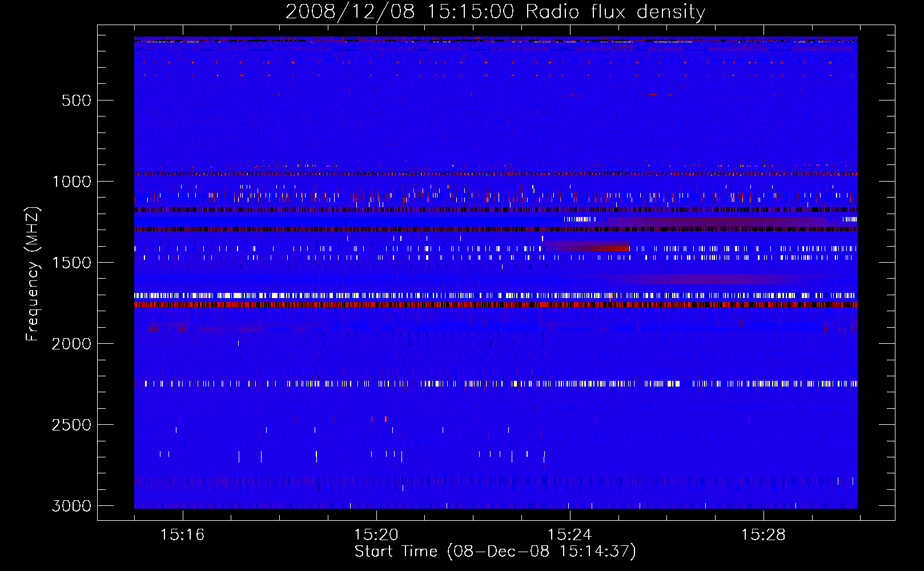
Task: Select the '1000' frequency axis label
Action: pos(71,182)
